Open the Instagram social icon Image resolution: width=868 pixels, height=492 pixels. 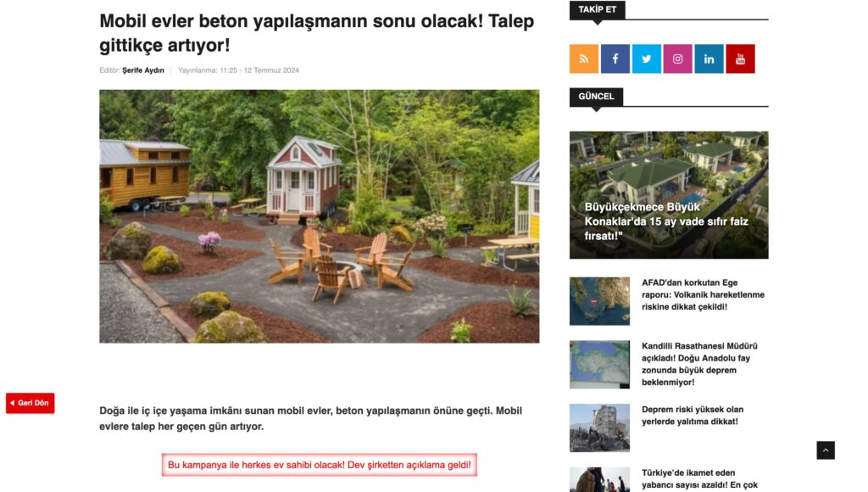click(x=677, y=59)
